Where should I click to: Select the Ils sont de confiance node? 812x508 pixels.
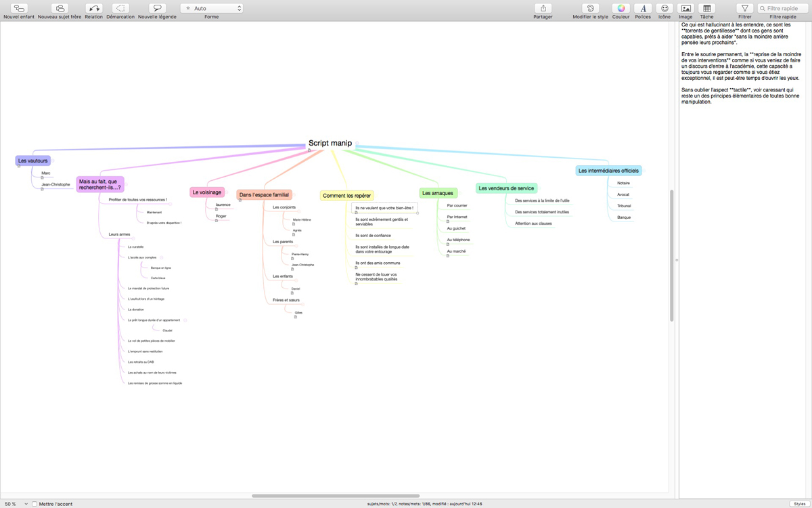[373, 236]
